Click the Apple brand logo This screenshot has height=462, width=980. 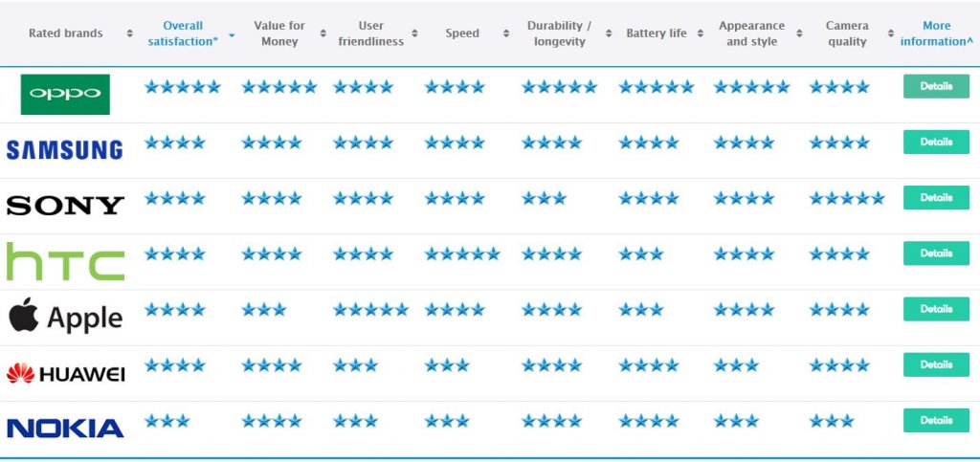coord(65,317)
